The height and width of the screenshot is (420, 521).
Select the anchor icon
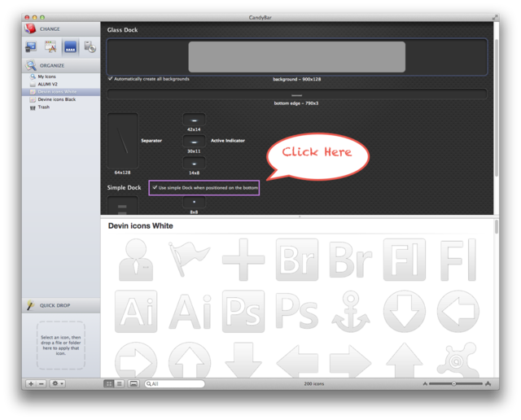coord(351,312)
